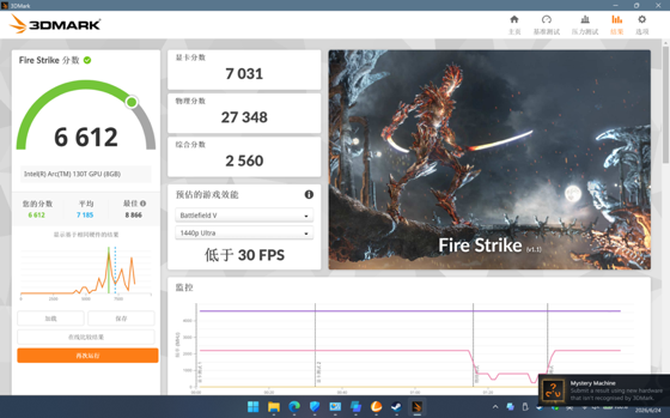Click the 3DMark title bar icon
This screenshot has width=670, height=418.
pyautogui.click(x=5, y=6)
